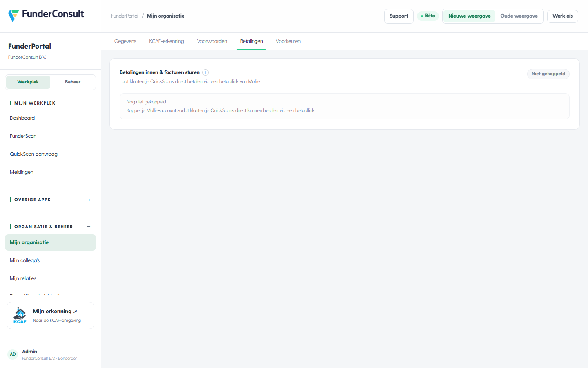Open the Gegevens tab
Viewport: 588px width, 368px height.
[125, 41]
